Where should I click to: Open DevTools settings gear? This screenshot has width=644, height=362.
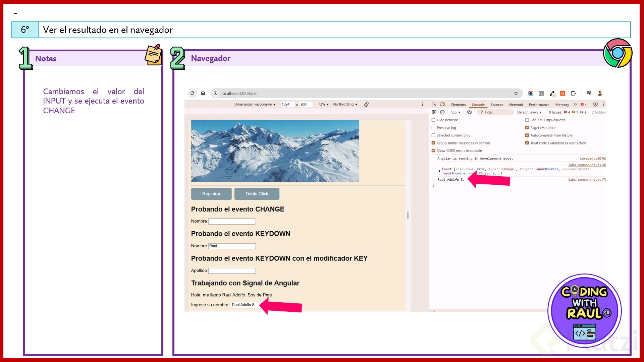point(595,104)
